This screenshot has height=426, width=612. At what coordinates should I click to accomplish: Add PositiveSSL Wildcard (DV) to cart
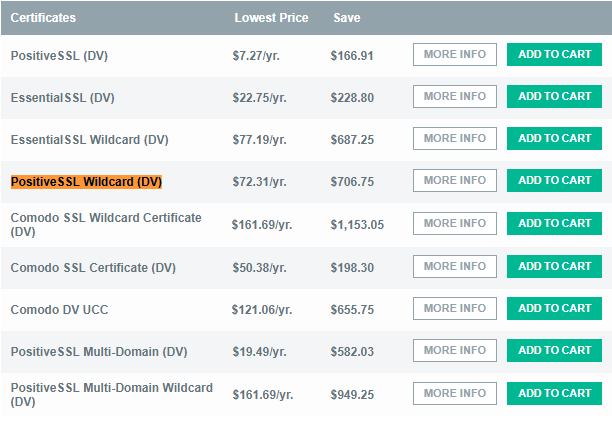[554, 180]
